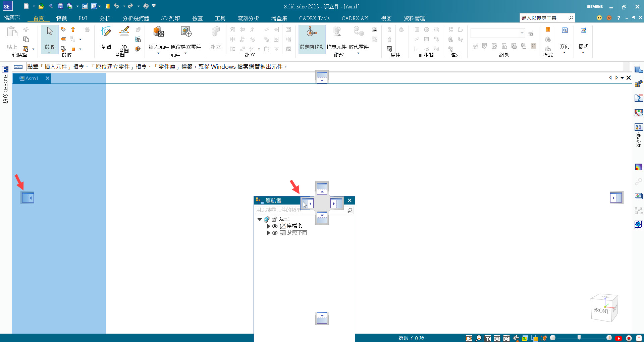Click center docking guide right option
Screen dimensions: 644x342
pyautogui.click(x=336, y=203)
